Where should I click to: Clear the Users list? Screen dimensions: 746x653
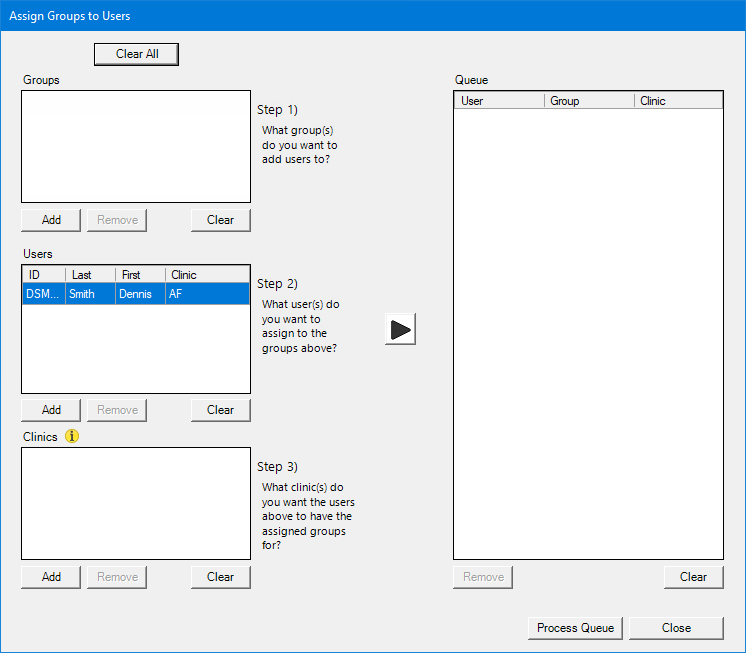click(x=221, y=410)
